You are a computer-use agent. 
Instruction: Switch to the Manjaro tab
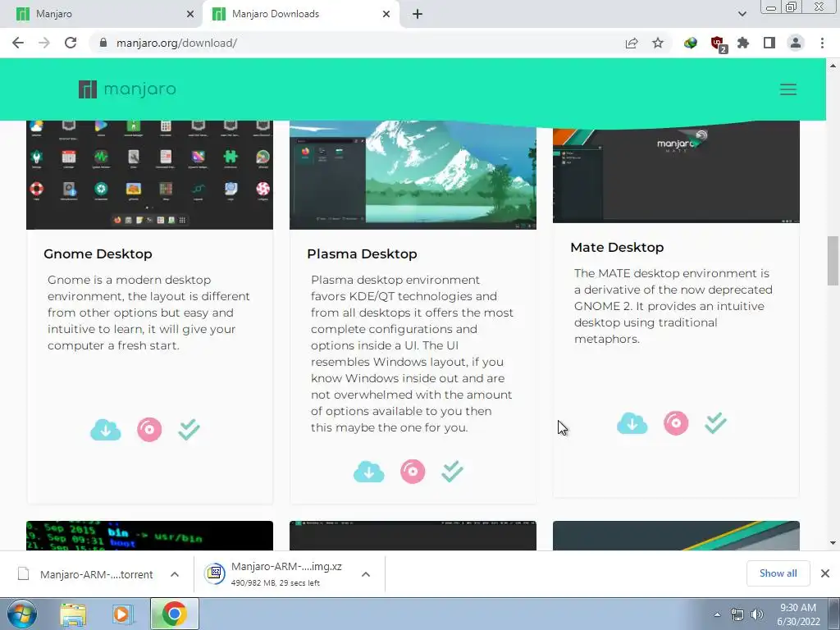coord(99,14)
